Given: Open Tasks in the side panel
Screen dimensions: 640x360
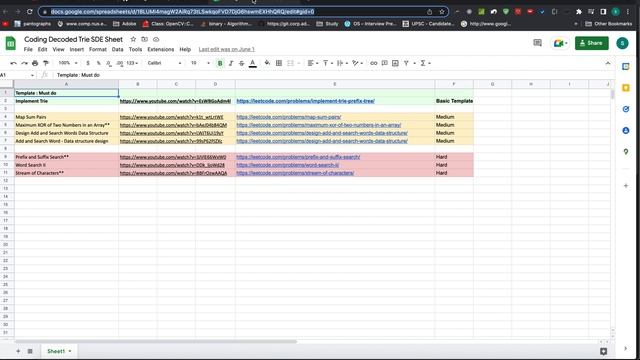Looking at the screenshot, I should 626,109.
